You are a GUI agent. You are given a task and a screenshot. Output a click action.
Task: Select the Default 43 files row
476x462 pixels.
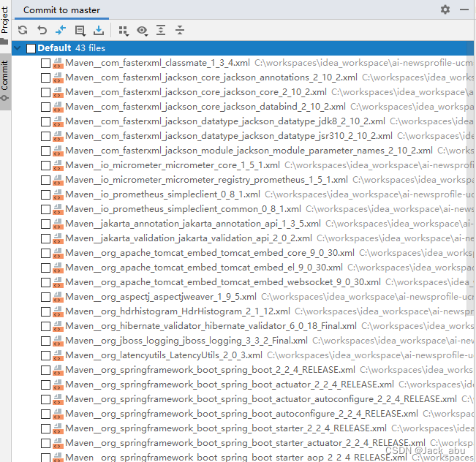[x=243, y=48]
